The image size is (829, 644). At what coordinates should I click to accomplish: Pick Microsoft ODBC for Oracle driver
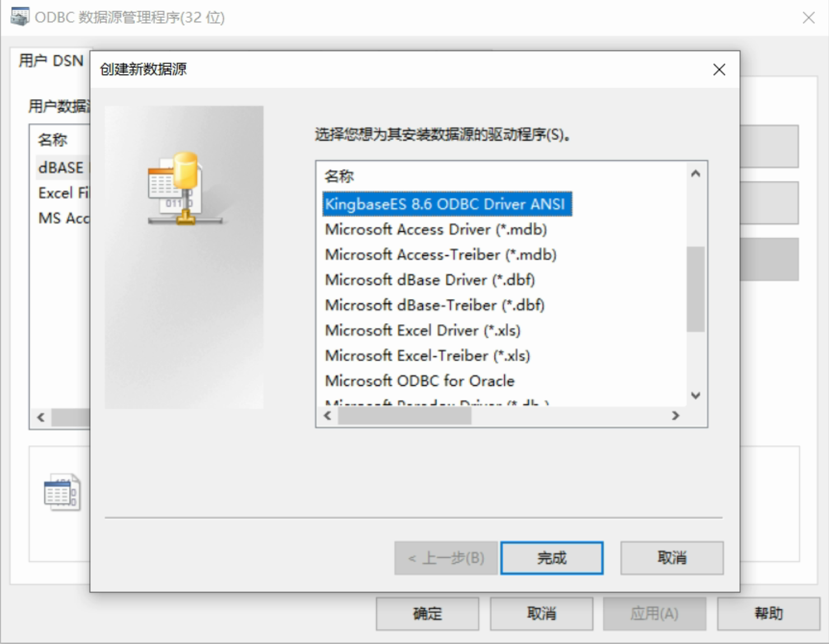(x=420, y=381)
